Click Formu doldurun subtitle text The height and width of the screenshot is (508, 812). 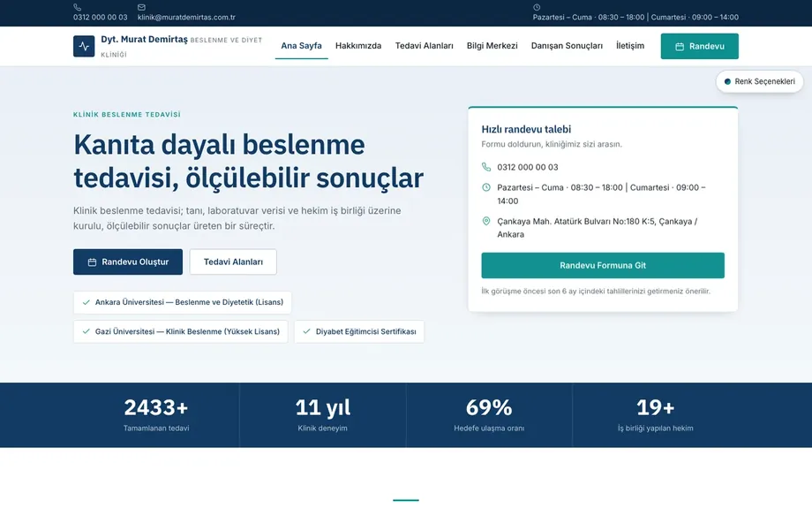(552, 144)
